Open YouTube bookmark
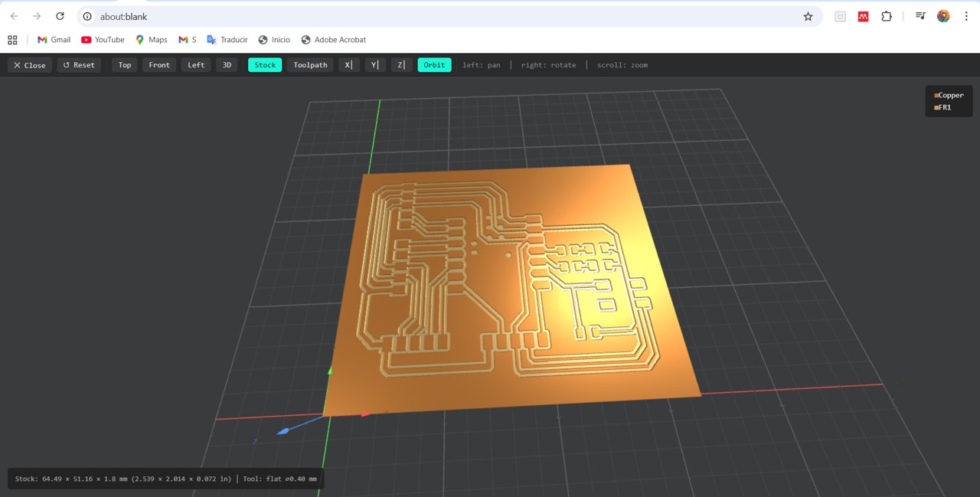The width and height of the screenshot is (980, 497). [x=103, y=40]
